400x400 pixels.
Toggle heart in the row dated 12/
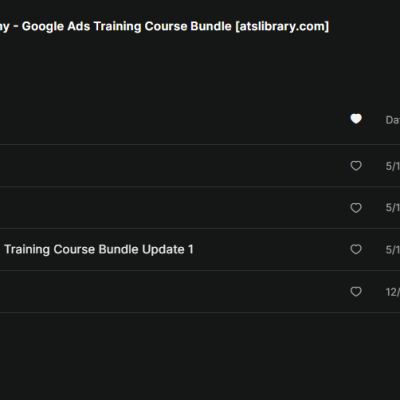coord(356,292)
